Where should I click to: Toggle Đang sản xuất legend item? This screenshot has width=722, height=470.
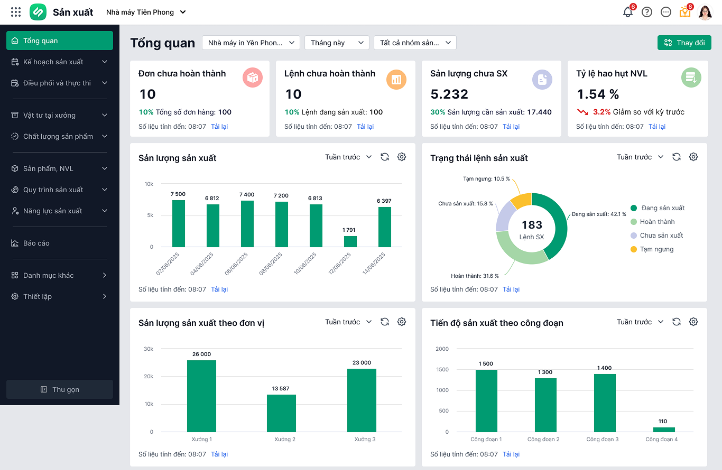(x=660, y=207)
